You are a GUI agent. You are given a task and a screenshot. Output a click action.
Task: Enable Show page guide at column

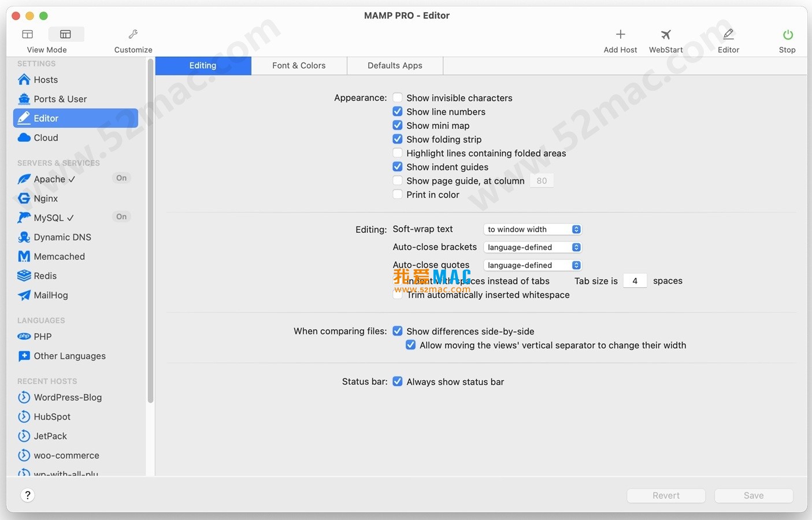(398, 181)
